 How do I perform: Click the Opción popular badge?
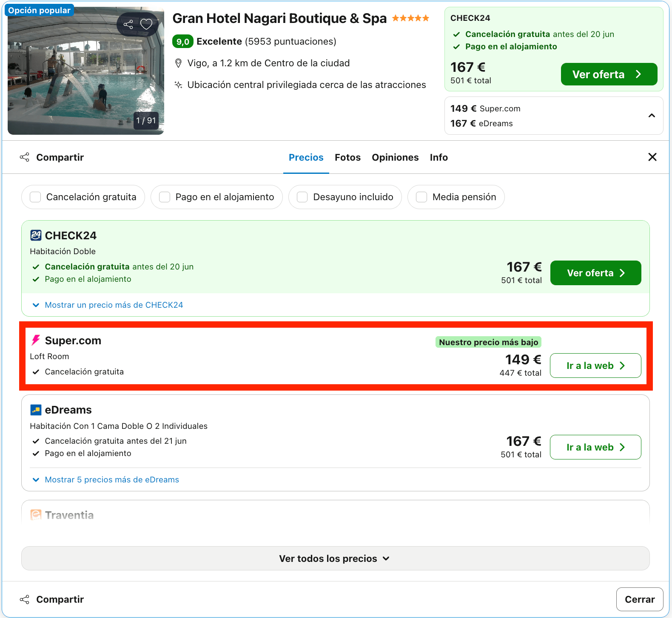point(39,10)
